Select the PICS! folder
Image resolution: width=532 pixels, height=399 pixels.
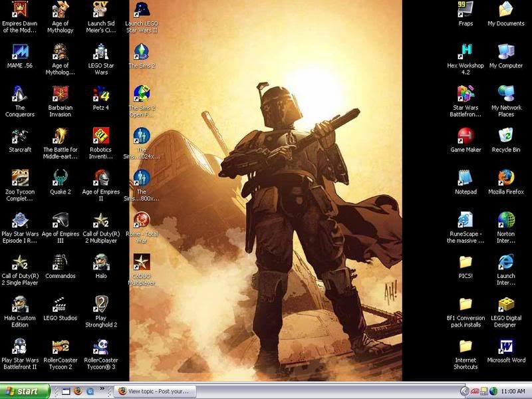(465, 267)
